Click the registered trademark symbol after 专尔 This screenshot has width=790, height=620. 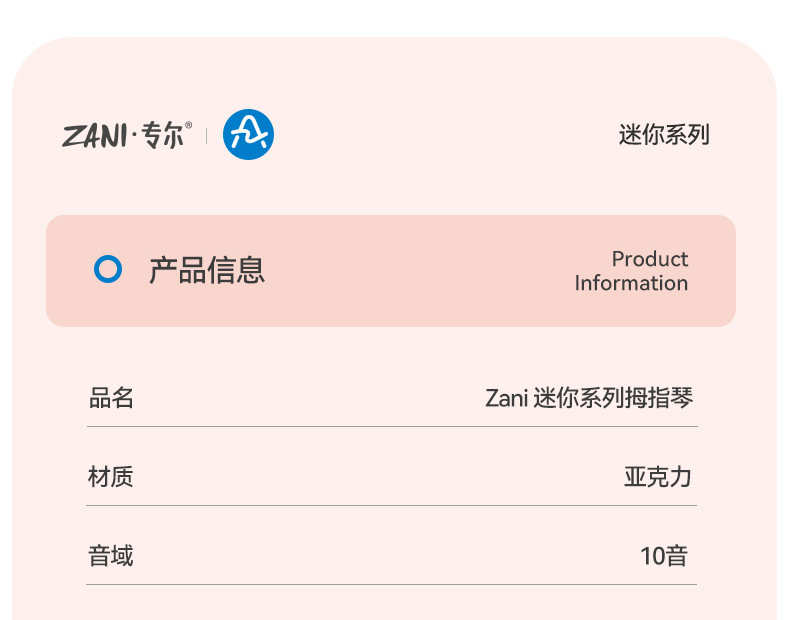188,124
